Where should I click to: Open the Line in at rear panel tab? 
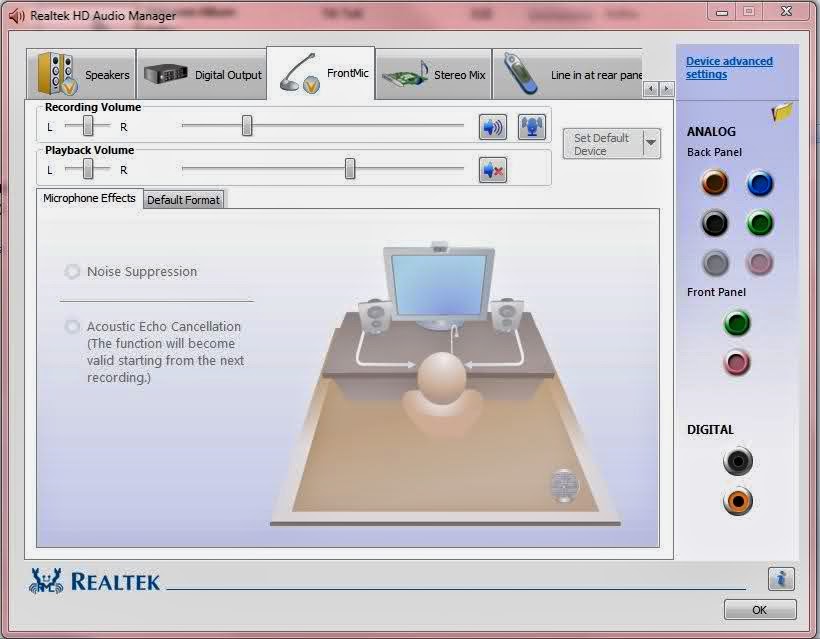(567, 74)
